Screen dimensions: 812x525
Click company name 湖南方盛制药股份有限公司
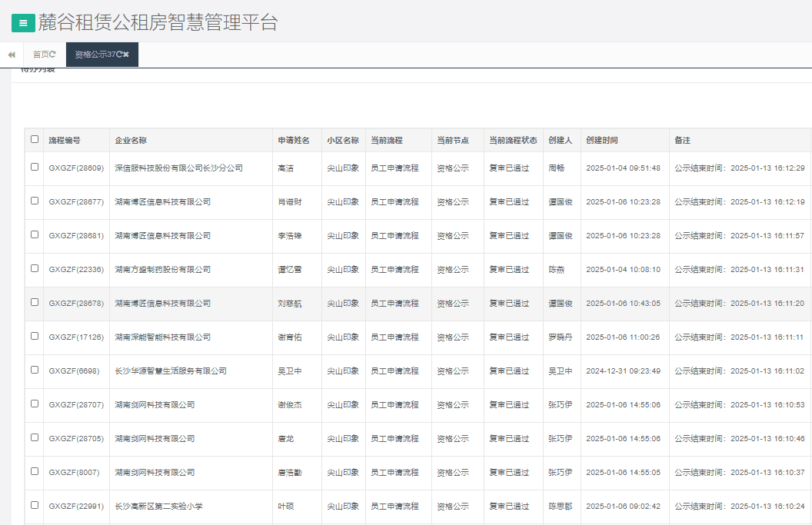[162, 270]
